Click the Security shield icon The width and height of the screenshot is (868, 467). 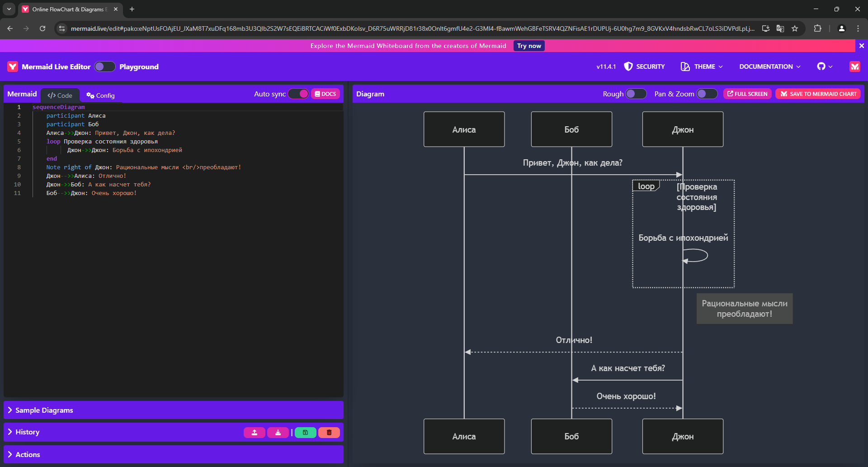click(628, 67)
